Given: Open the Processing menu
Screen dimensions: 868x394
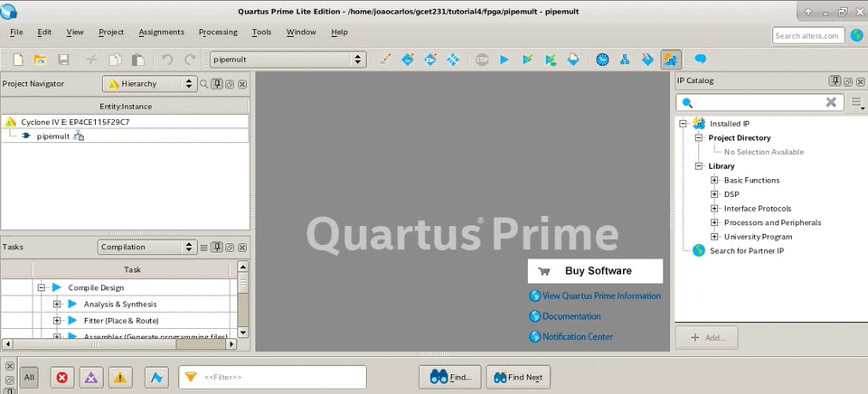Looking at the screenshot, I should click(x=218, y=33).
